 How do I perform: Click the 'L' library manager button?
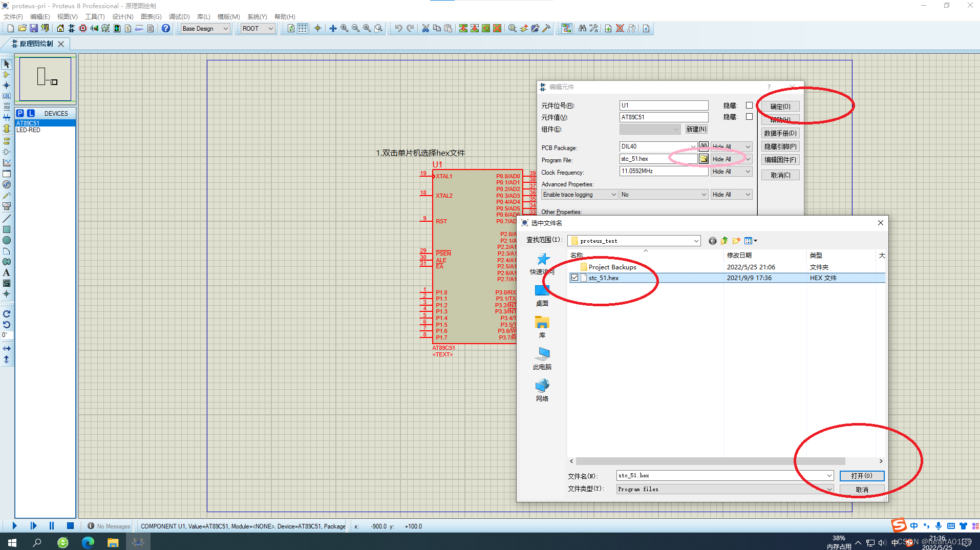click(x=31, y=113)
